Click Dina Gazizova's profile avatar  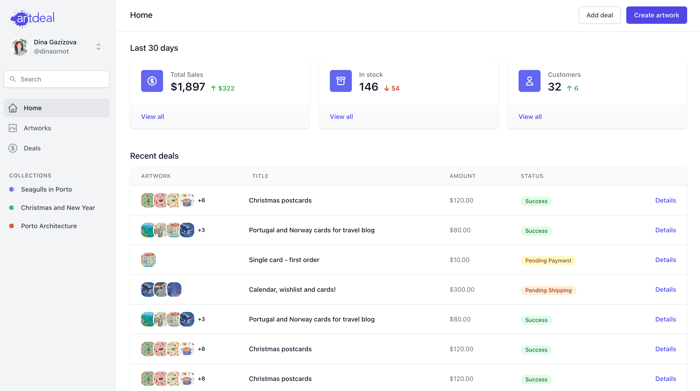click(x=20, y=46)
